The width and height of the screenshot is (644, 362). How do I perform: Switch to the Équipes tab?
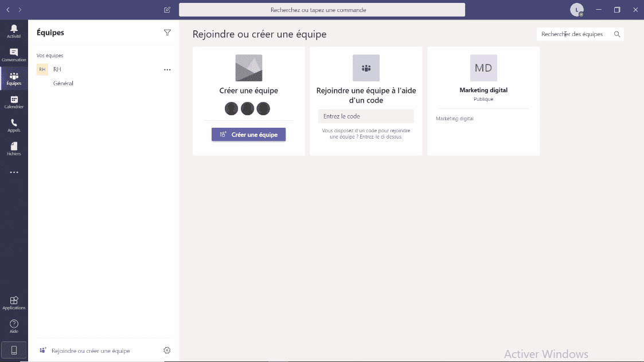(13, 78)
